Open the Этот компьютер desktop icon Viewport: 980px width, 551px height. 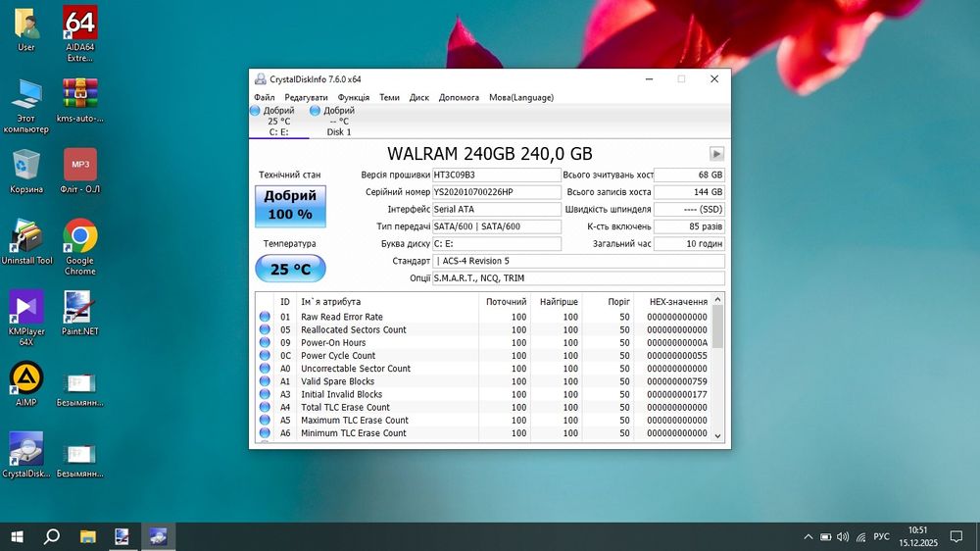[x=25, y=106]
